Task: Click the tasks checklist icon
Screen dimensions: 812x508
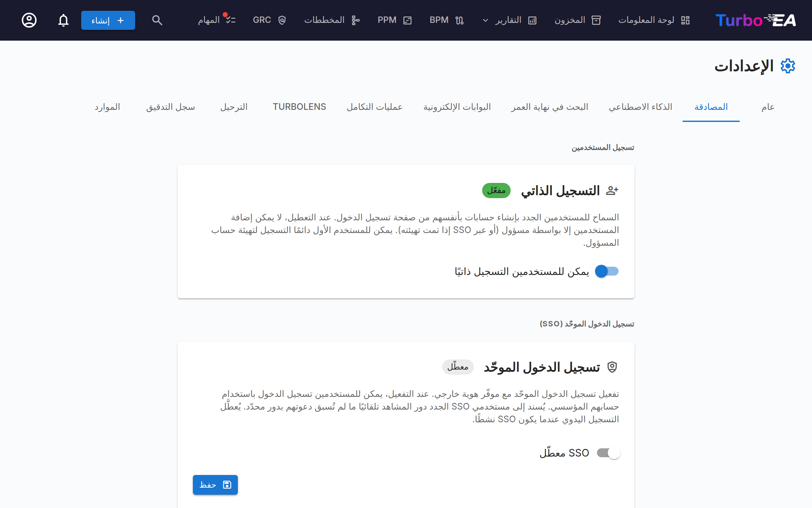Action: tap(231, 20)
